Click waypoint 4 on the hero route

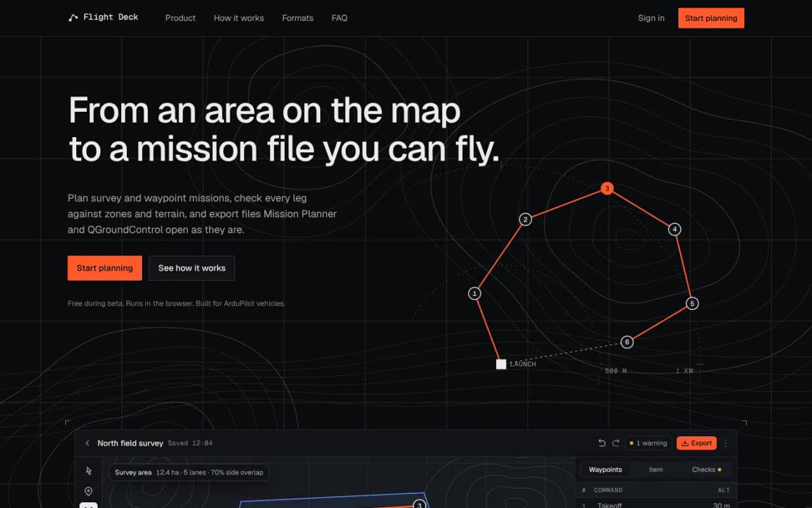(x=675, y=229)
